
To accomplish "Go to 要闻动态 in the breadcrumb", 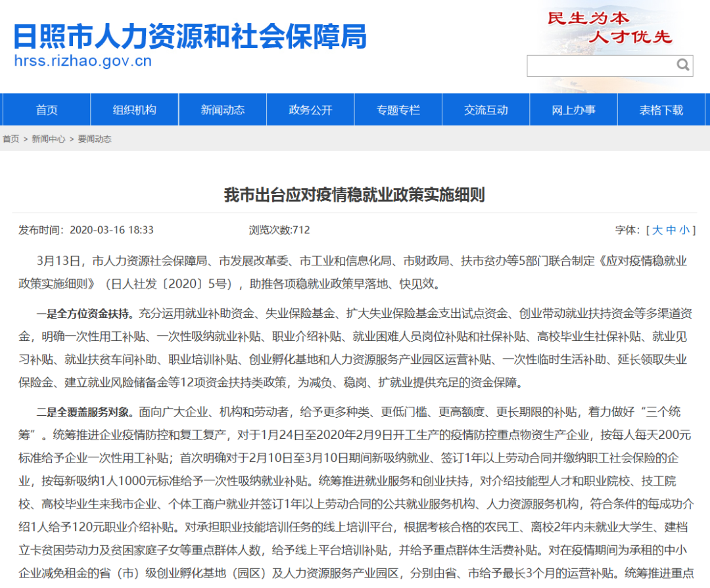I will pyautogui.click(x=95, y=139).
